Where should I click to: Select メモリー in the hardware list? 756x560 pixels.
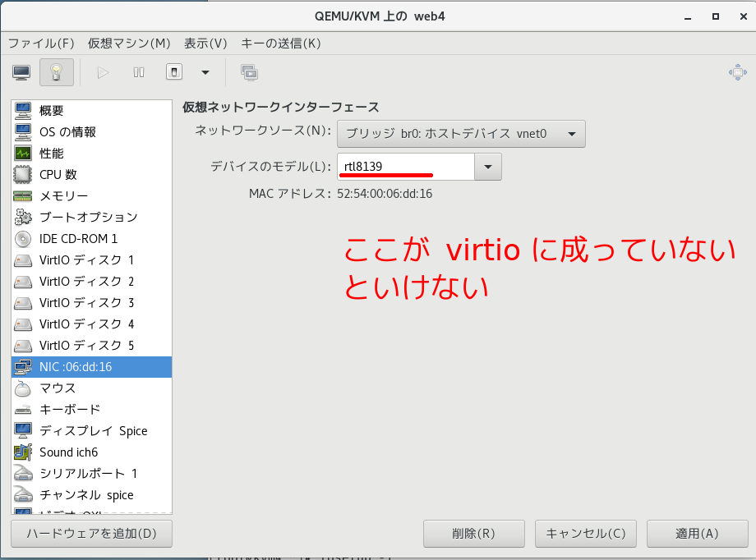click(x=91, y=196)
